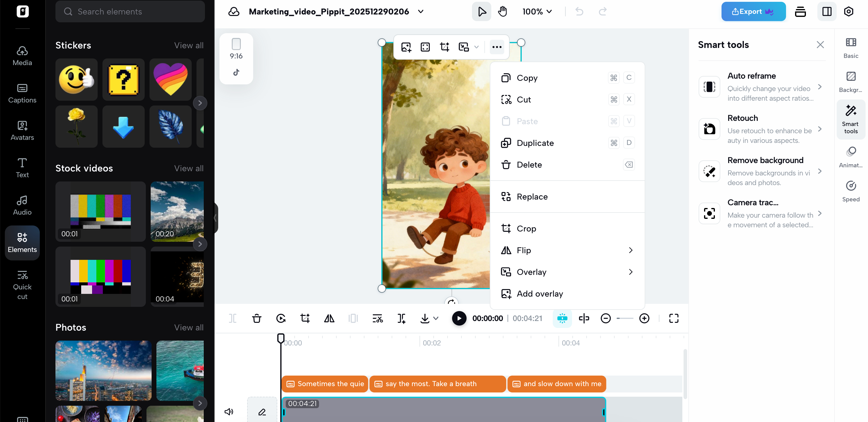Delete the selected clip using the trash icon
This screenshot has height=422, width=868.
point(257,318)
